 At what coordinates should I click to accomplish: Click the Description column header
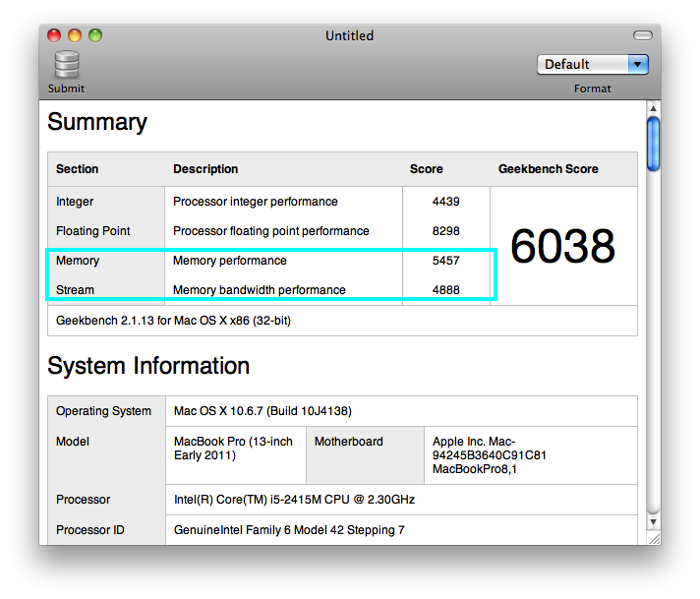coord(205,169)
